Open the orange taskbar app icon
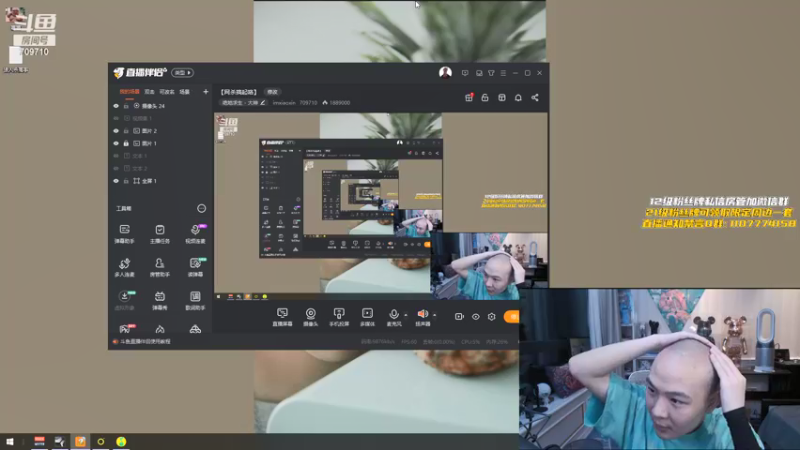800x450 pixels. coord(80,442)
